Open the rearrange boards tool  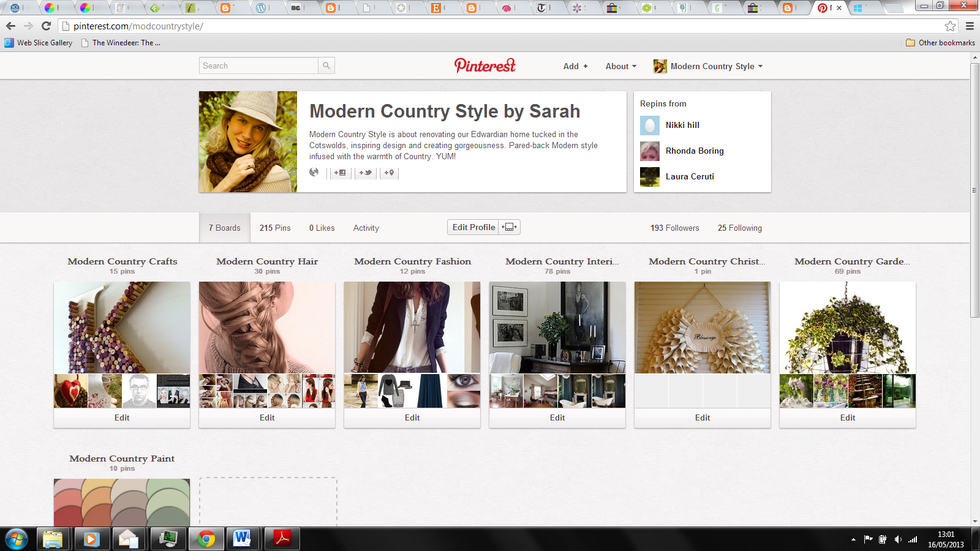tap(509, 227)
